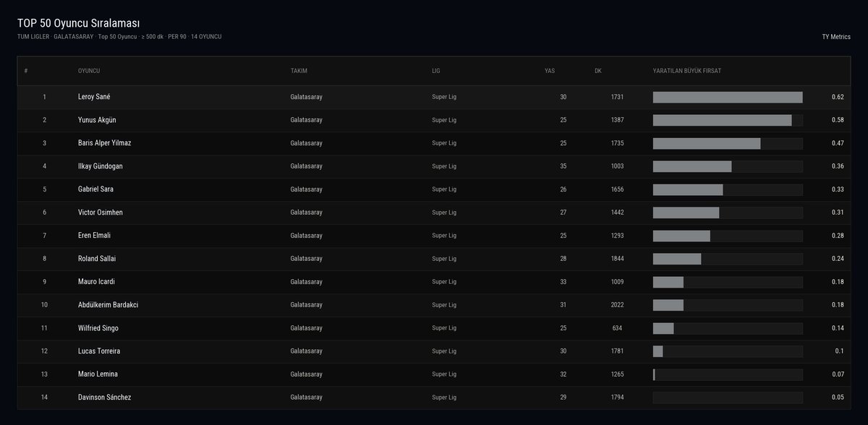
Task: Click minutes value 1731 for Leroy Sané
Action: (x=617, y=97)
